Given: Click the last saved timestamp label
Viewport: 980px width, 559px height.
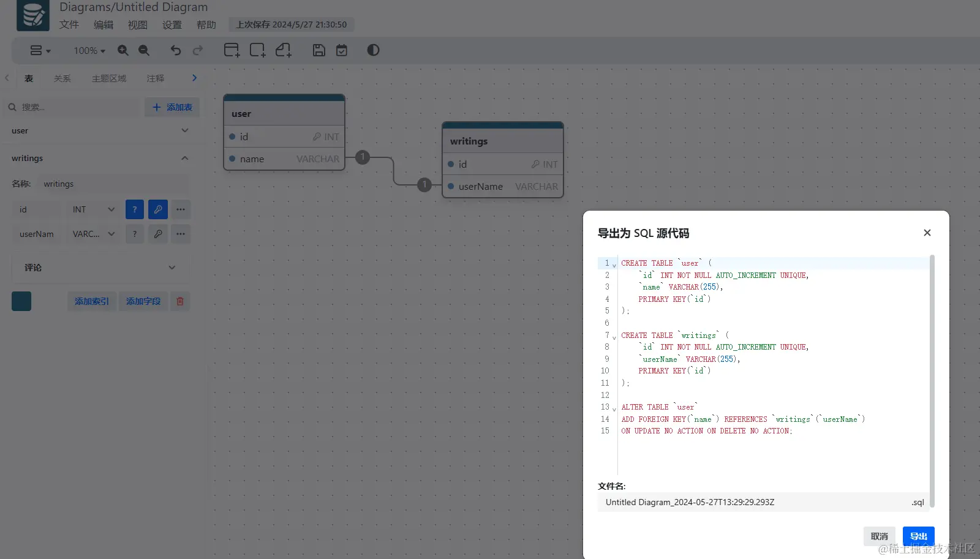Looking at the screenshot, I should click(x=292, y=24).
